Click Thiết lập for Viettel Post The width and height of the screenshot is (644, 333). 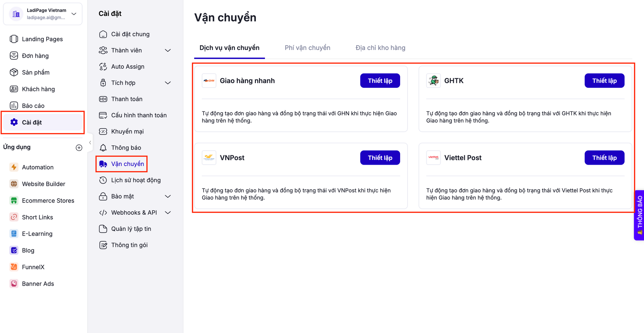(x=604, y=158)
